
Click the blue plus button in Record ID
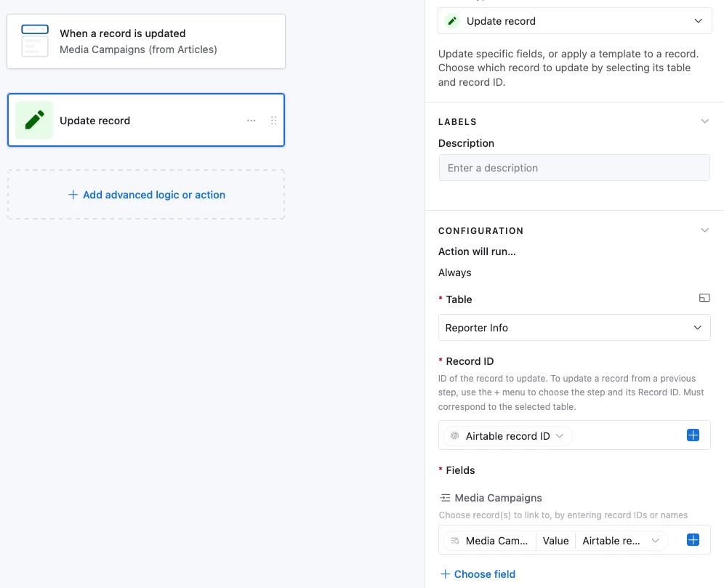[693, 435]
